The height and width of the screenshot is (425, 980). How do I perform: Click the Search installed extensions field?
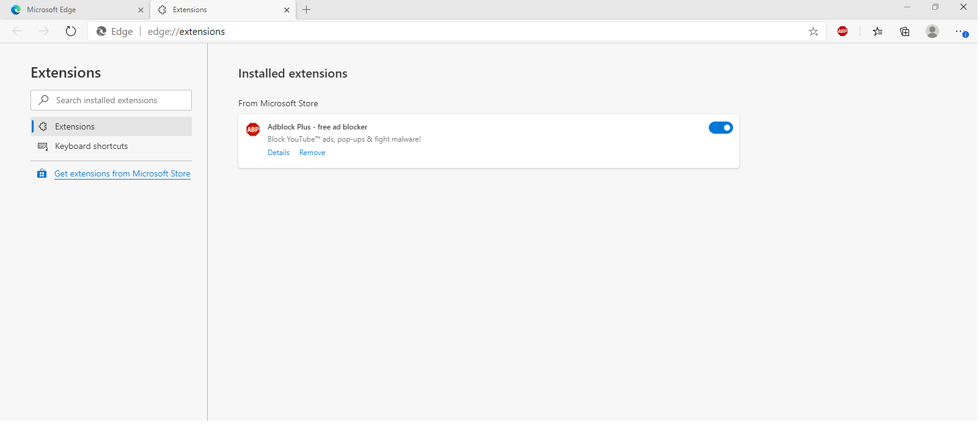click(116, 100)
